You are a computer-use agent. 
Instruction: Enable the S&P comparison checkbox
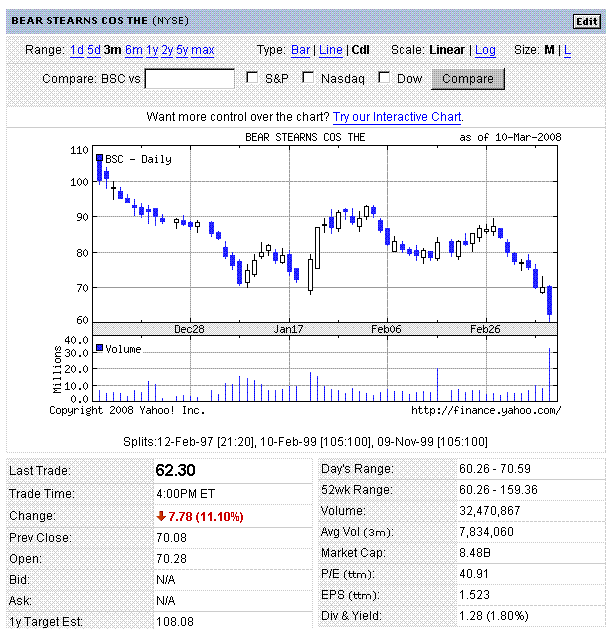point(252,78)
